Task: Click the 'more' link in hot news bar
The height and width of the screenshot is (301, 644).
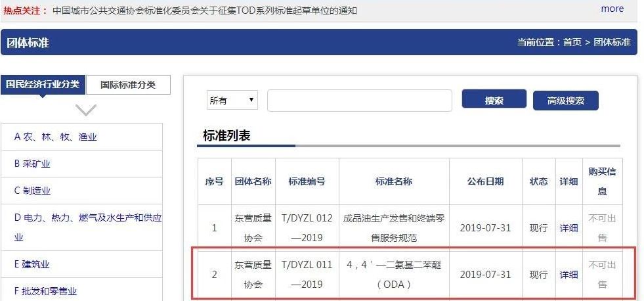Action: coord(612,9)
